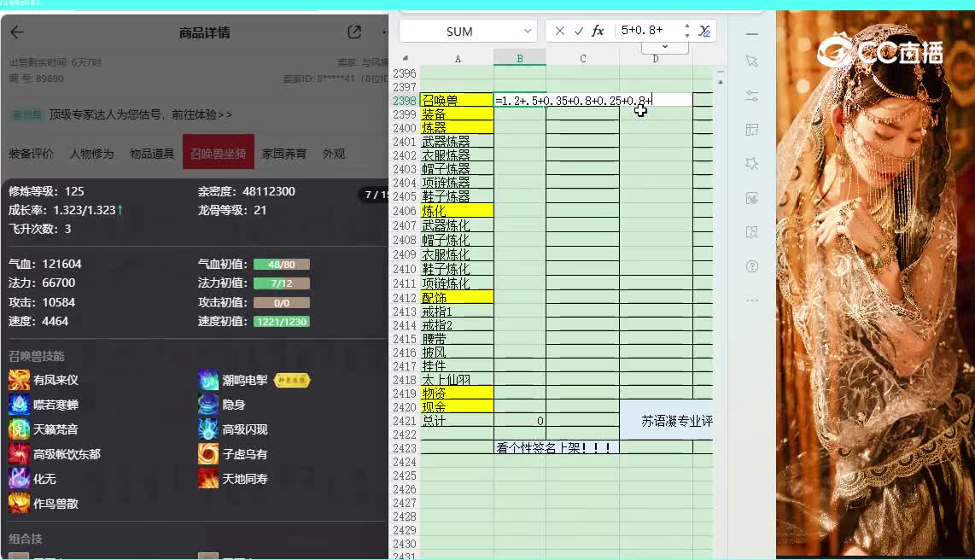Click the selection arrow icon in right sidebar
This screenshot has height=560, width=975.
[752, 61]
